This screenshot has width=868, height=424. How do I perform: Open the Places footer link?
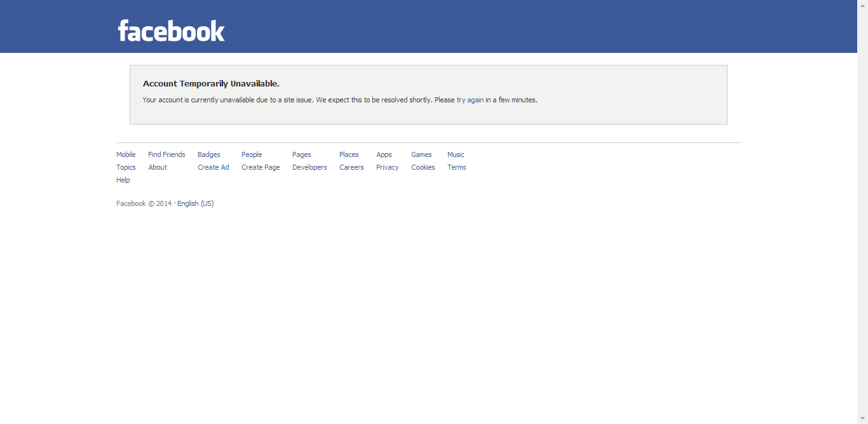click(349, 154)
